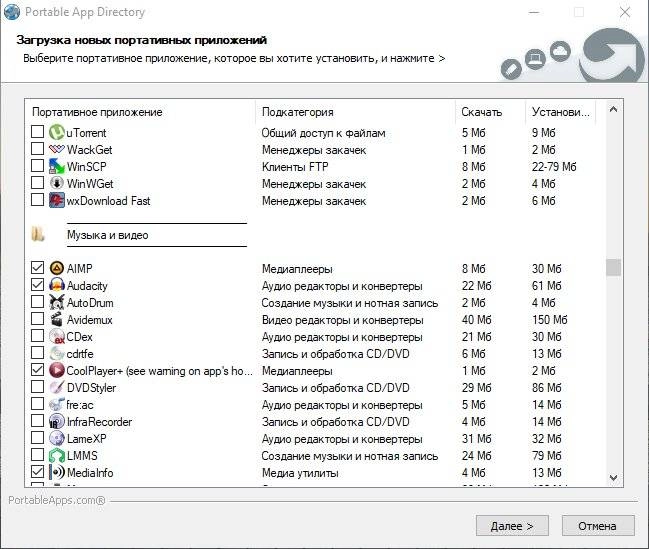
Task: Click the CDex disc icon
Action: click(57, 336)
